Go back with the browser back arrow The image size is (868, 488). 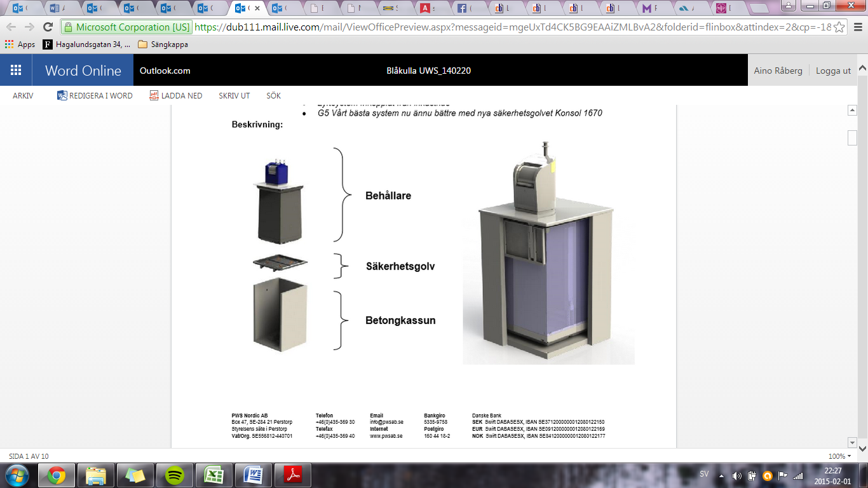(11, 27)
